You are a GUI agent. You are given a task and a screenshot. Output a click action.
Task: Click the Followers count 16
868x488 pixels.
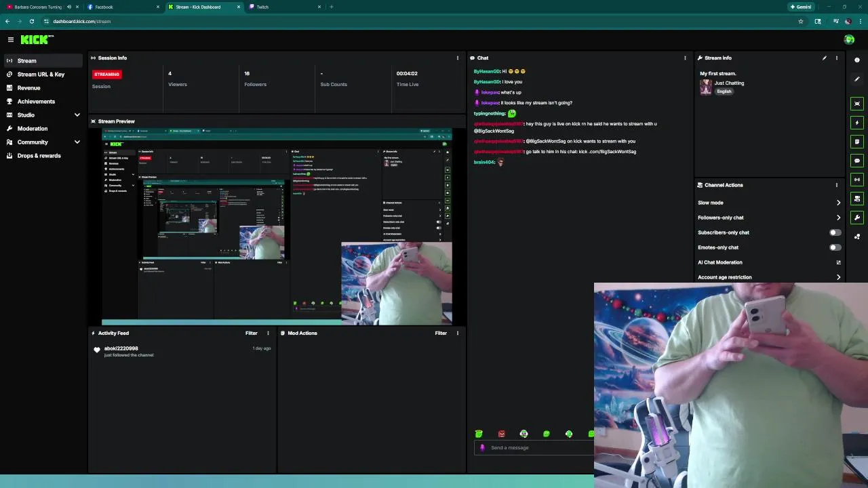[x=247, y=73]
